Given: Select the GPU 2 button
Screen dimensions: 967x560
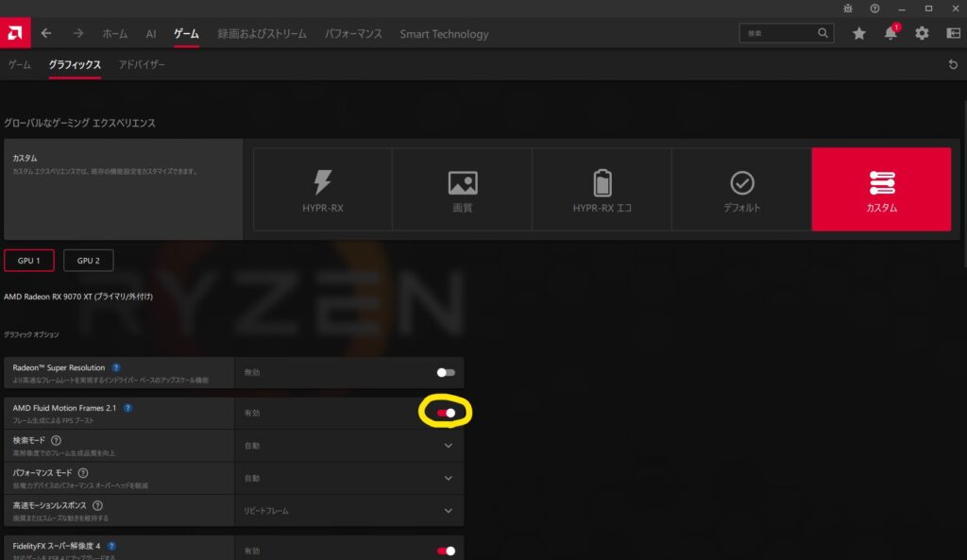Looking at the screenshot, I should pos(89,261).
